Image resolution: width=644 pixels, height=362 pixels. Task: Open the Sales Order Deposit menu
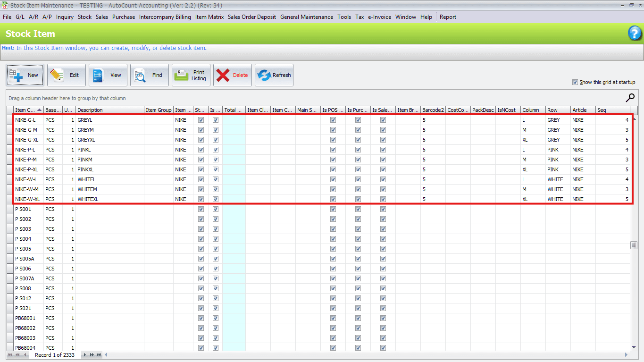pyautogui.click(x=251, y=17)
